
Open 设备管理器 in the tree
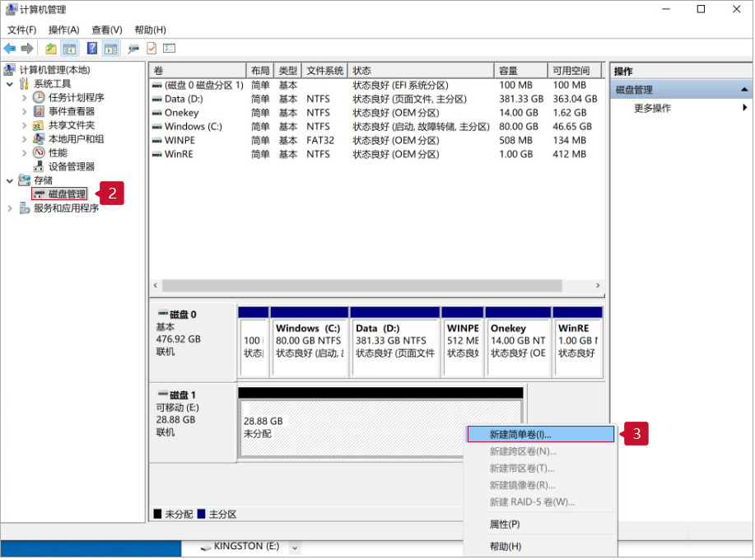click(x=71, y=166)
